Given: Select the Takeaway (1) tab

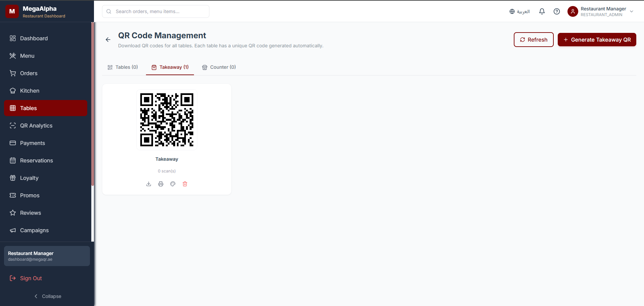Looking at the screenshot, I should [x=170, y=67].
